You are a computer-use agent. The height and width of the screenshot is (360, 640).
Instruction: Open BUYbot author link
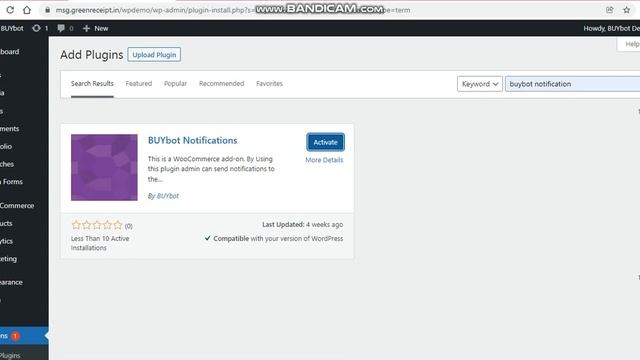point(168,196)
